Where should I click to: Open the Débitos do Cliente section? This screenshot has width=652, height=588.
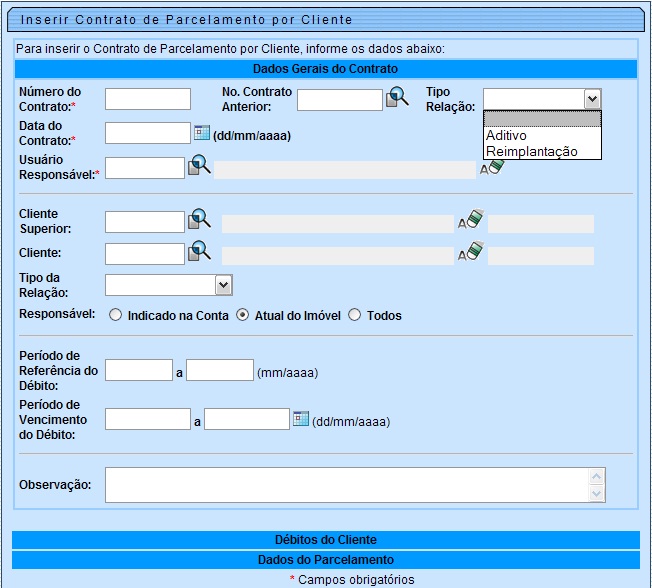click(325, 540)
